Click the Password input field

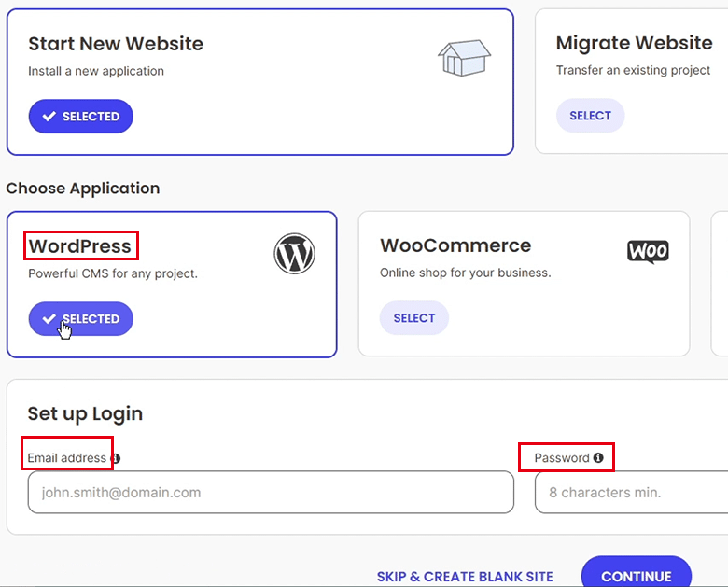632,492
